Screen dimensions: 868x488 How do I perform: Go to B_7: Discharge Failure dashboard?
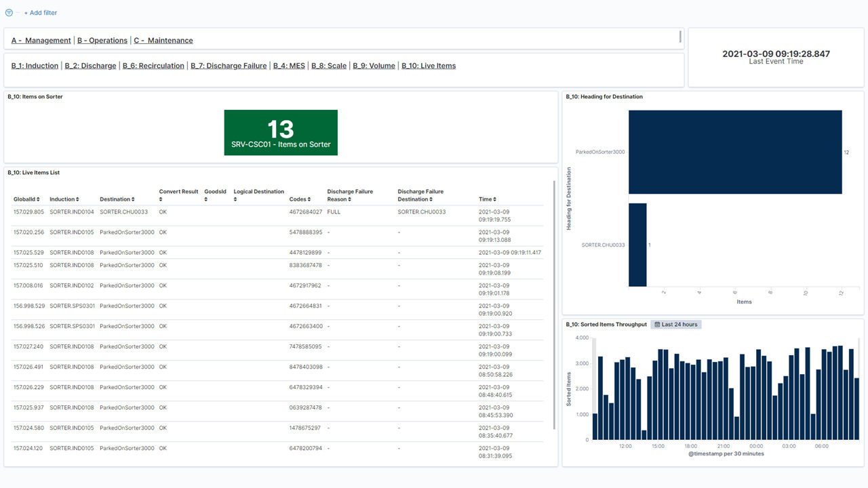[x=229, y=66]
